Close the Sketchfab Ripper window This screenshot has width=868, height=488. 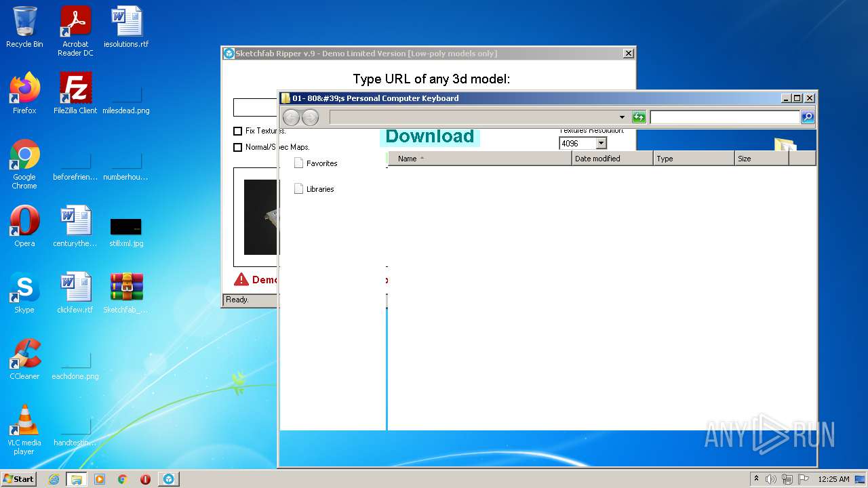click(629, 54)
